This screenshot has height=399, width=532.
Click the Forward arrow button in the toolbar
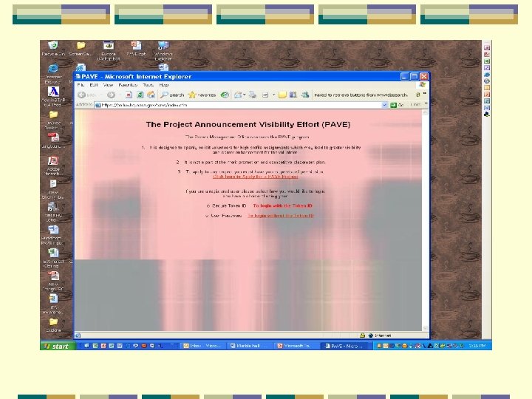(x=111, y=95)
